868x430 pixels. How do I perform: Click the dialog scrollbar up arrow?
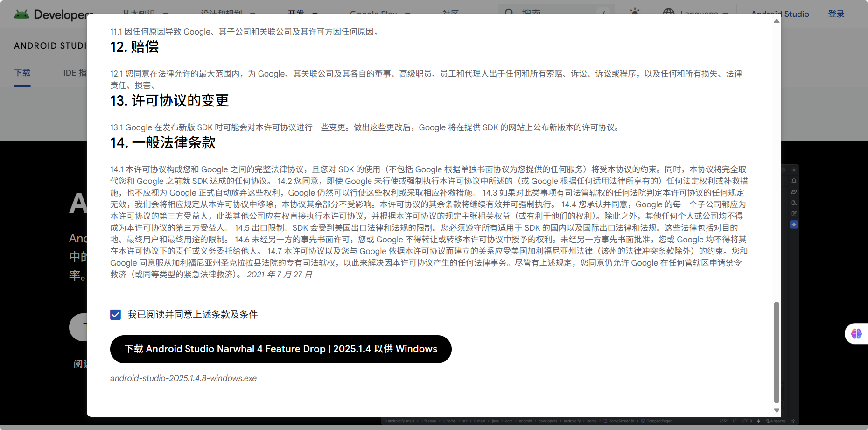point(777,21)
